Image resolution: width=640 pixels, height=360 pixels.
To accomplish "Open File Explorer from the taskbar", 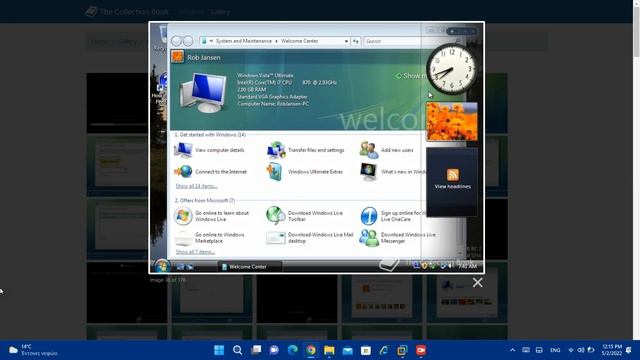I will pos(329,350).
